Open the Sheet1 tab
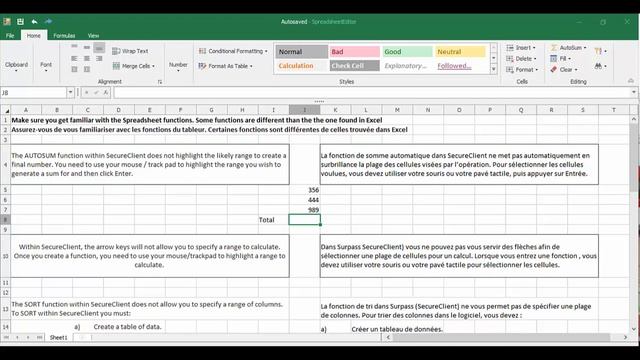 point(58,338)
